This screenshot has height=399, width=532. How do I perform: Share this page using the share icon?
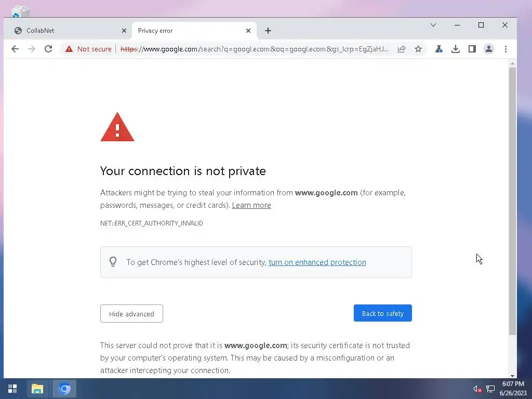point(402,49)
